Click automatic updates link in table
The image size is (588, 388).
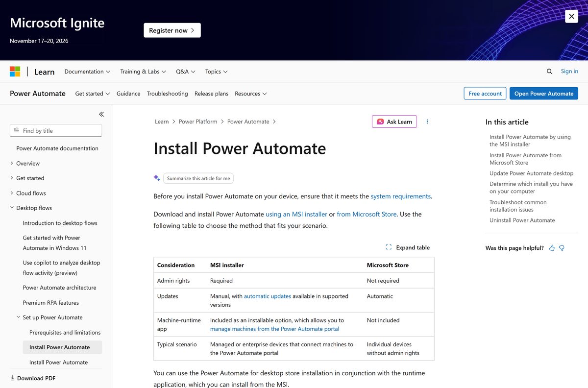pos(268,296)
